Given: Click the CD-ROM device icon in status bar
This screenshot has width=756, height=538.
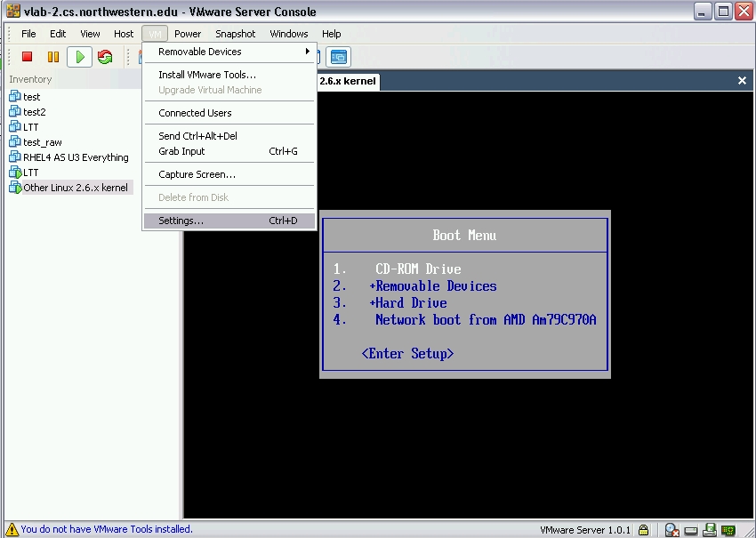Looking at the screenshot, I should coord(672,530).
